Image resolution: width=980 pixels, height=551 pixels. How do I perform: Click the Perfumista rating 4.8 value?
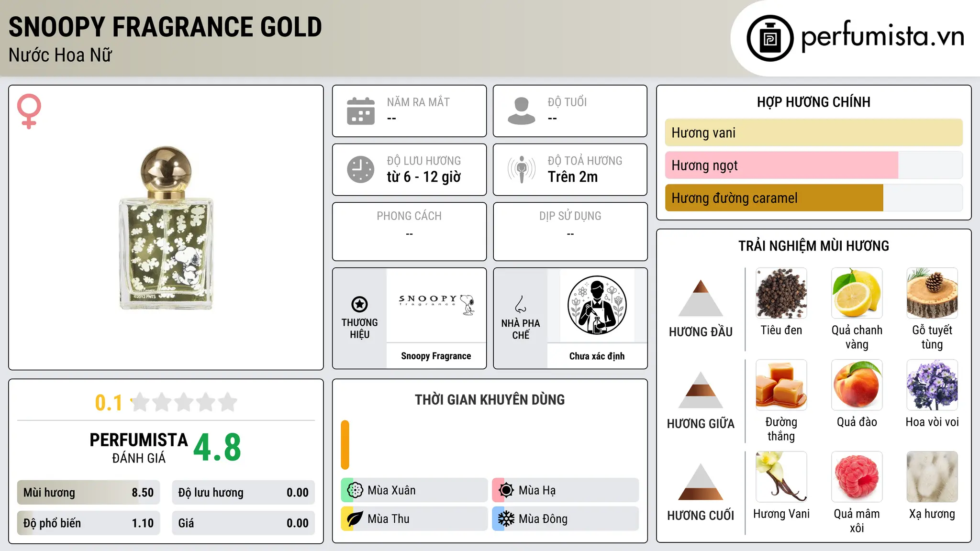pyautogui.click(x=217, y=447)
